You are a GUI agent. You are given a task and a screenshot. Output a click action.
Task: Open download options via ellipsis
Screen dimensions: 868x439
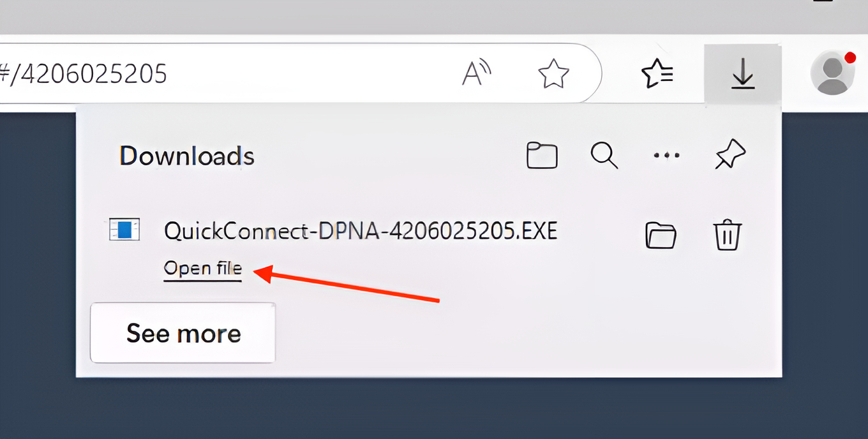666,155
